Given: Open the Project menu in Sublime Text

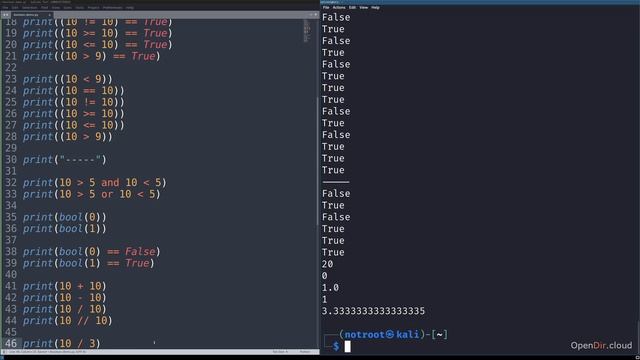Looking at the screenshot, I should click(x=93, y=7).
